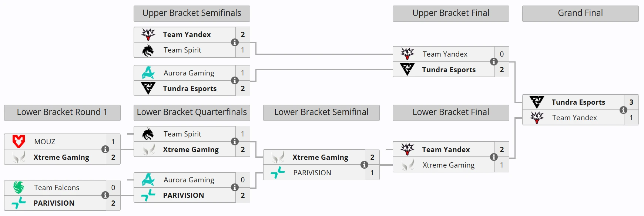
Task: Click info icon for Aurora Gaming vs PARIVISION quarterfinal
Action: (x=235, y=188)
